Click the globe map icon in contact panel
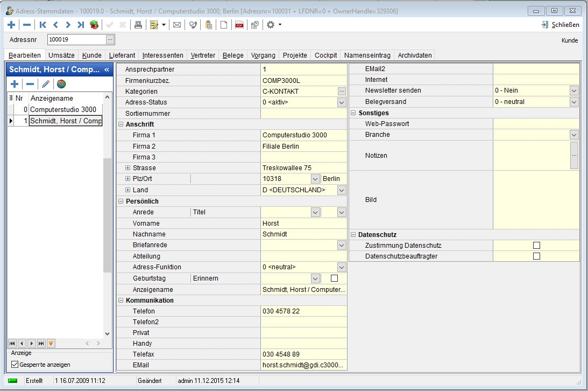Image resolution: width=588 pixels, height=391 pixels. [x=61, y=84]
